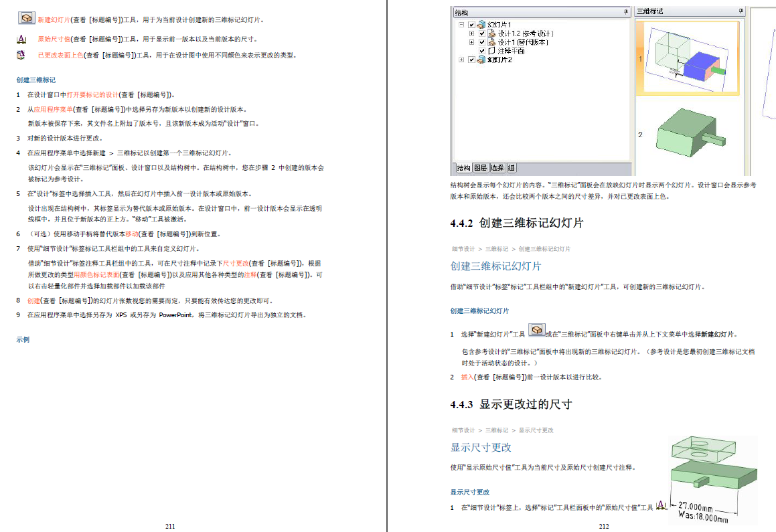Click the 三维标记 breadcrumb above 显示尺寸更改
This screenshot has width=776, height=532.
coord(496,430)
